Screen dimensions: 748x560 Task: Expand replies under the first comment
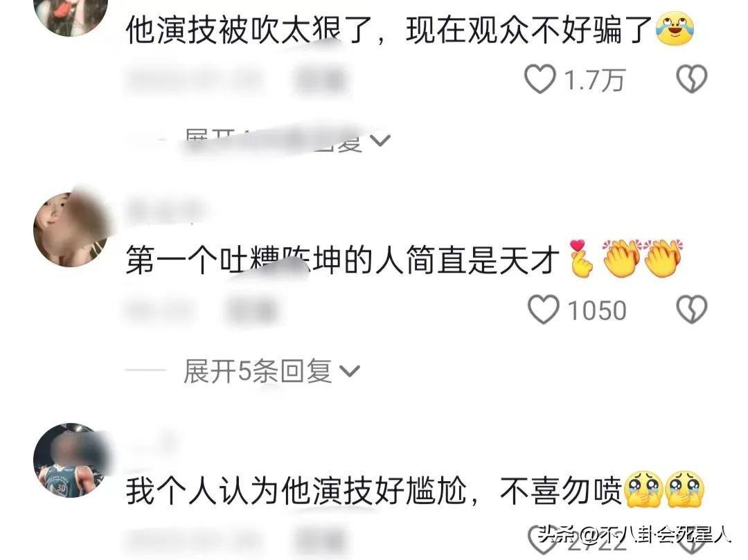[286, 140]
